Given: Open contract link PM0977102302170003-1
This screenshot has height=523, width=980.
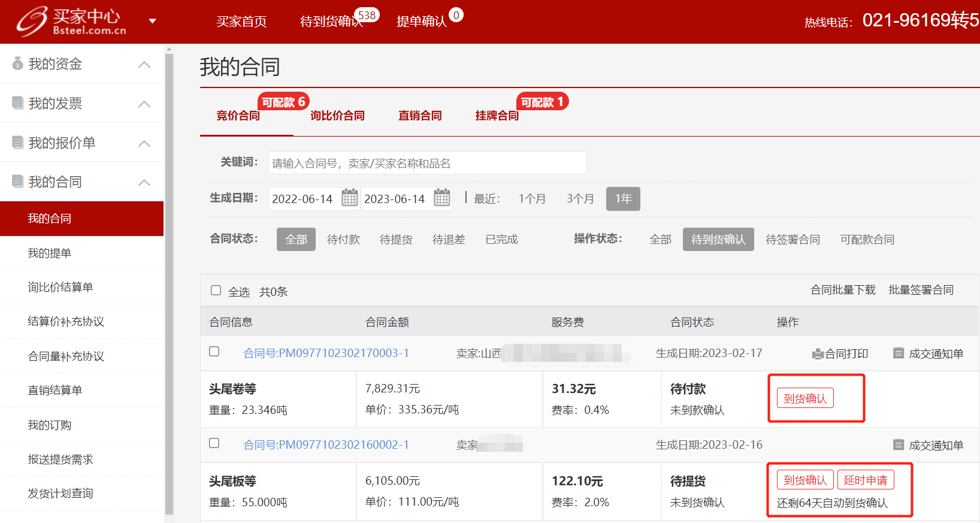Looking at the screenshot, I should point(326,353).
